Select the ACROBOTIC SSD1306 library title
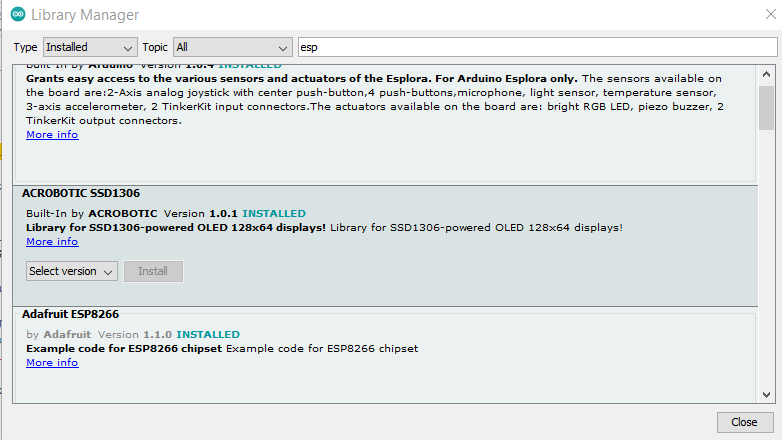This screenshot has height=440, width=782. tap(81, 193)
